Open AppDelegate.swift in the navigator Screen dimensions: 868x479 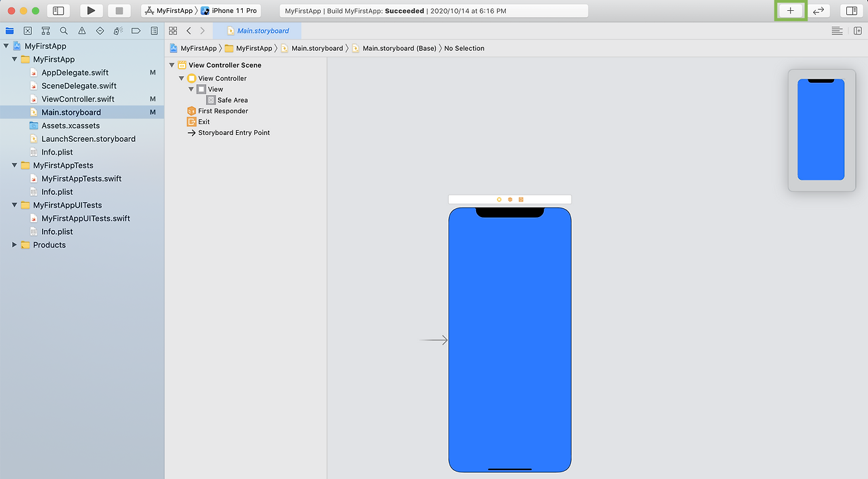[x=75, y=73]
